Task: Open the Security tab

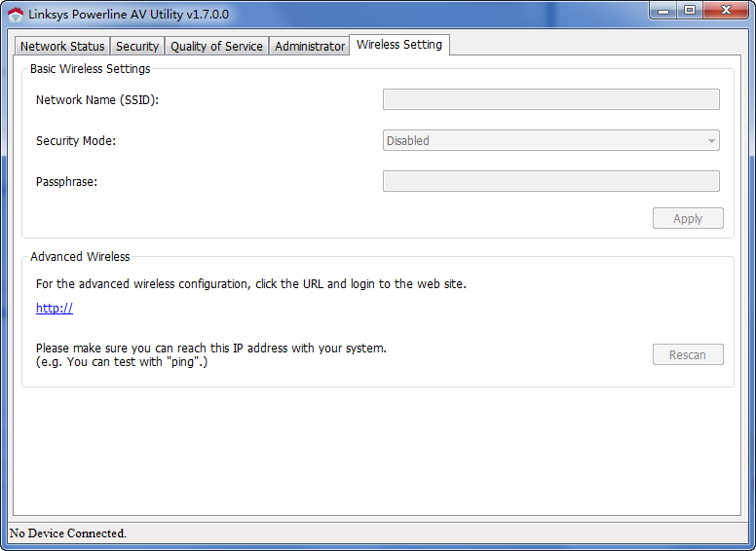Action: 137,46
